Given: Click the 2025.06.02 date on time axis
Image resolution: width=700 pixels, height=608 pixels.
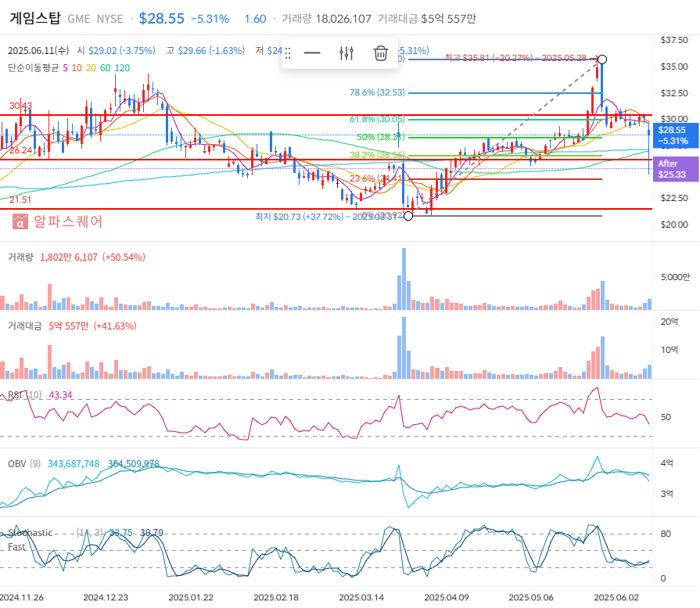Looking at the screenshot, I should pos(616,597).
